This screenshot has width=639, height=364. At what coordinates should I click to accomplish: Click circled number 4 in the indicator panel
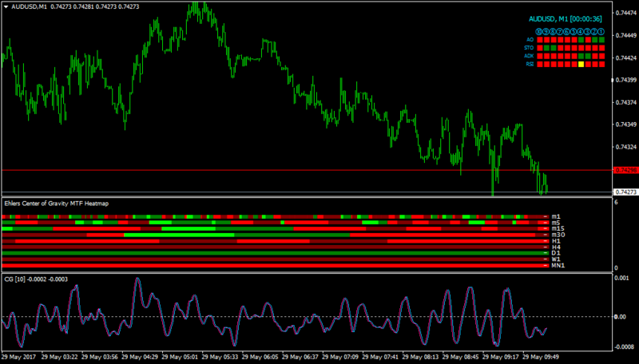[581, 32]
